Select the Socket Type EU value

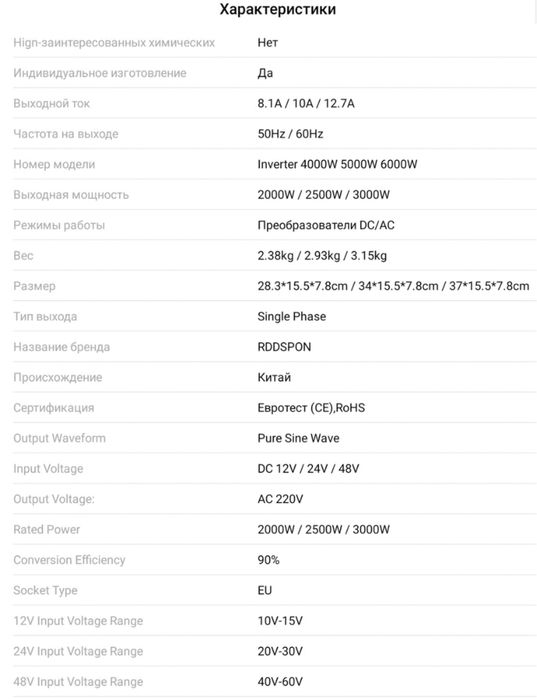click(x=265, y=590)
